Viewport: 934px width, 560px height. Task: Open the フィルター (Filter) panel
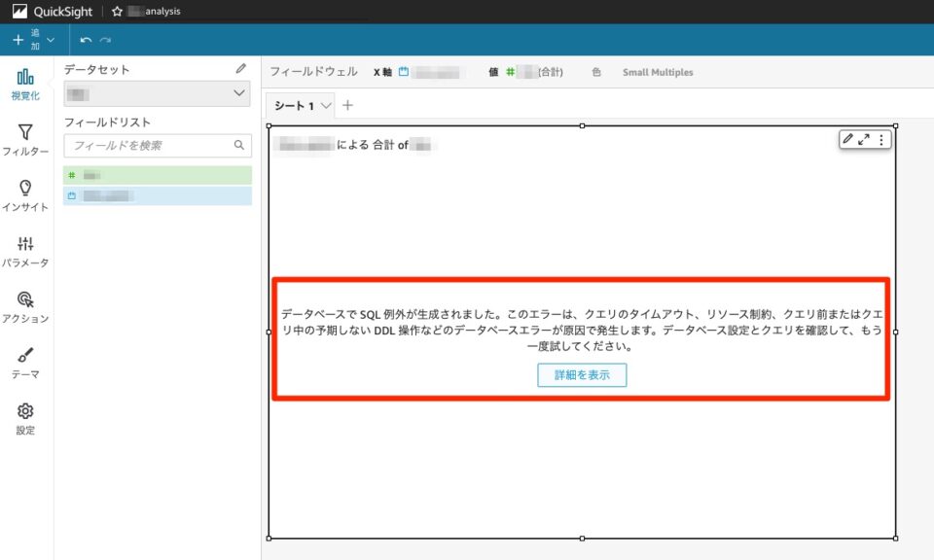click(25, 141)
